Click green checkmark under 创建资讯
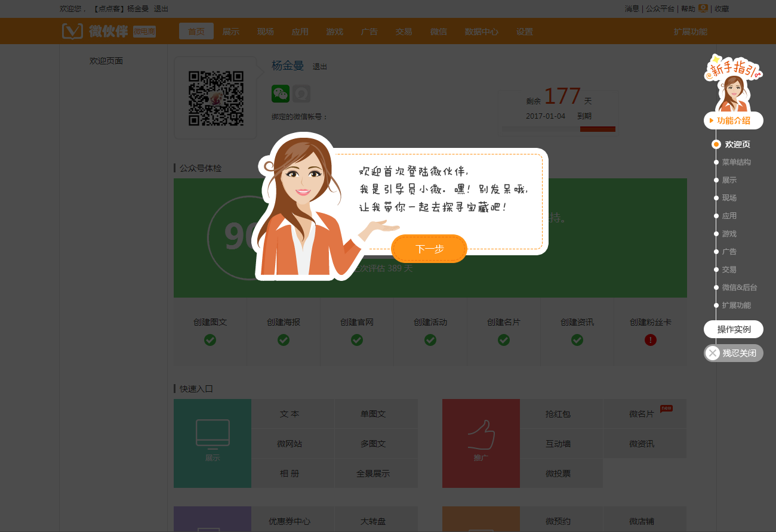This screenshot has height=532, width=776. pos(577,340)
